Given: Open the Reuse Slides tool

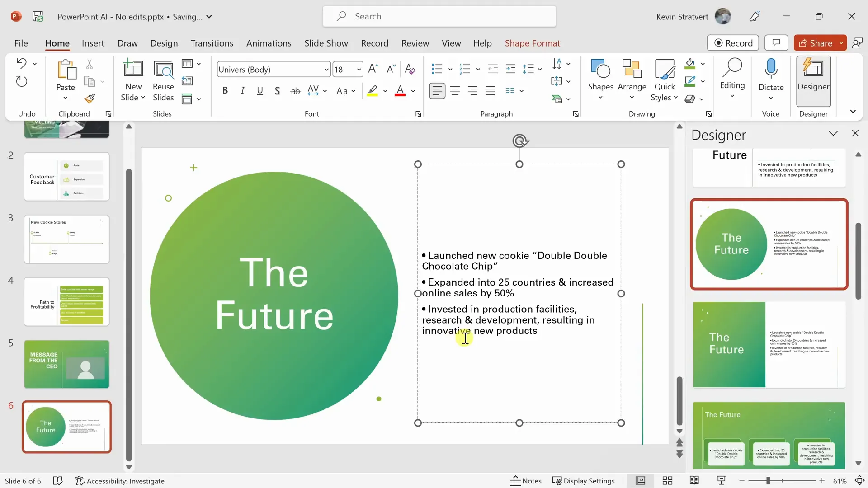Looking at the screenshot, I should tap(163, 81).
